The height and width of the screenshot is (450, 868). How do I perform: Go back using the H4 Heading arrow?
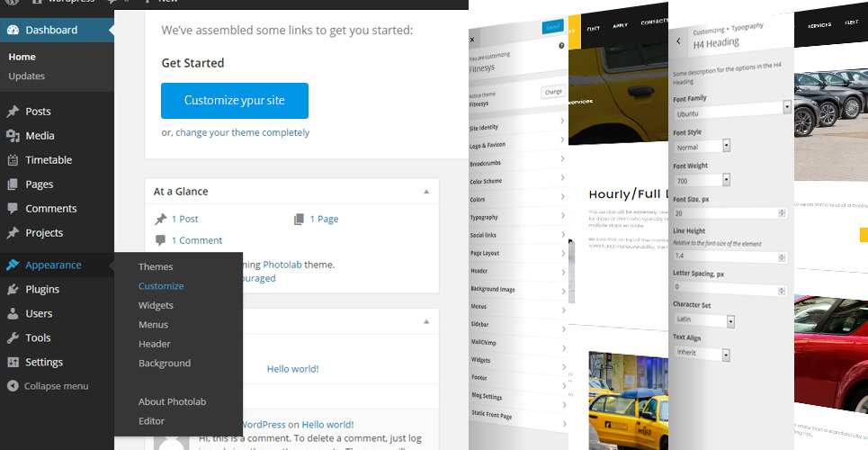coord(679,42)
